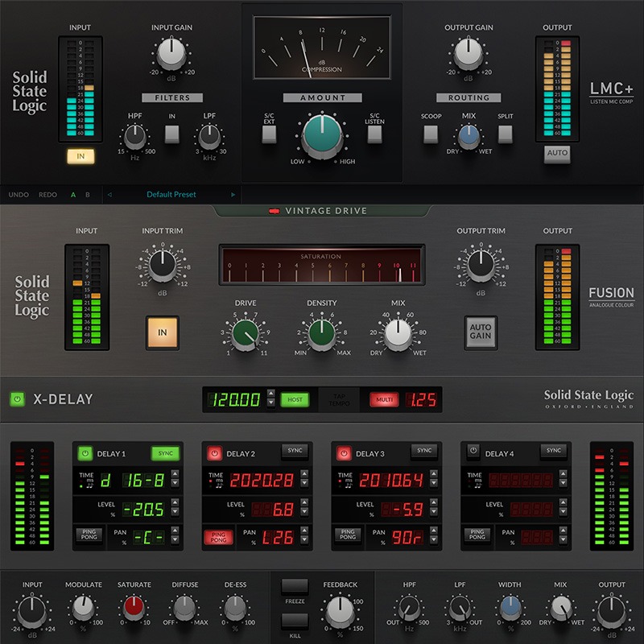Click FREEZE button
This screenshot has width=644, height=644.
coord(295,587)
